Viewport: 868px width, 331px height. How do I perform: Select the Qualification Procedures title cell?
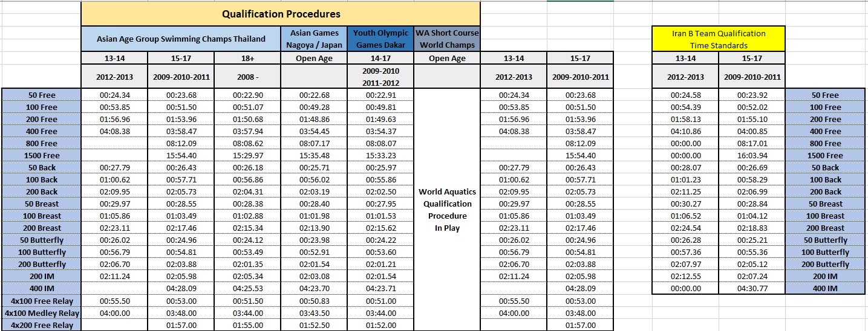click(x=281, y=13)
